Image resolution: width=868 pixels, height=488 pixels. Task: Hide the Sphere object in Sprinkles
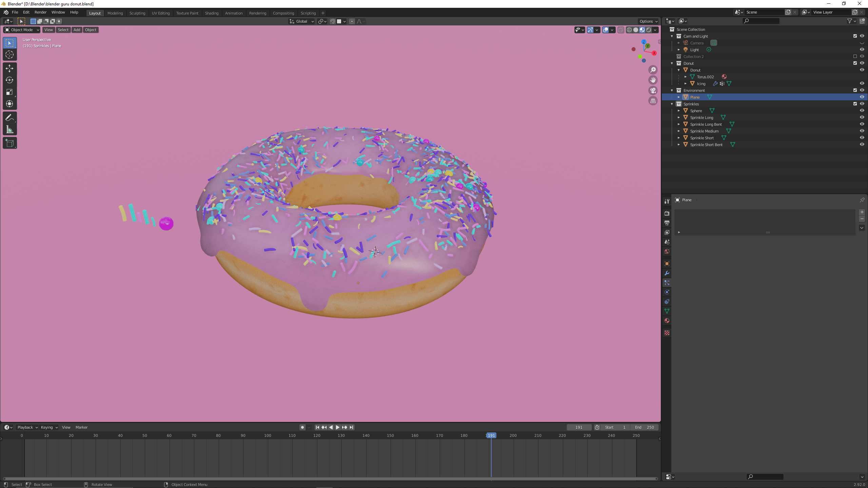tap(862, 110)
